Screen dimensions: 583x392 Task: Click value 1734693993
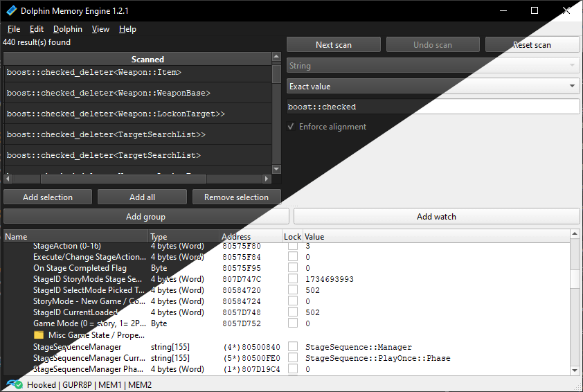point(330,279)
